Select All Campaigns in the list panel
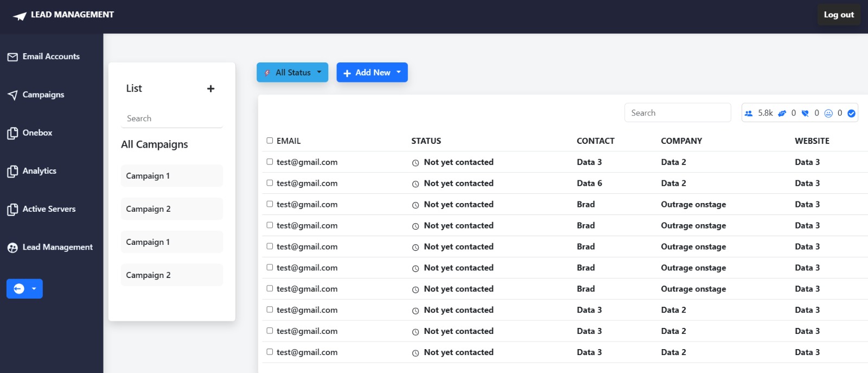The width and height of the screenshot is (868, 373). tap(155, 144)
